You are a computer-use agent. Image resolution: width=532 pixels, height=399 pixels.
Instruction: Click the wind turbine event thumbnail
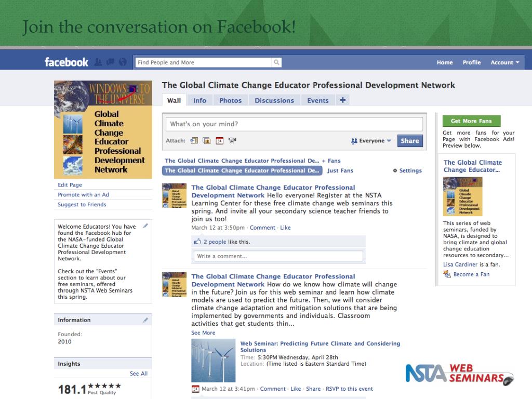[x=214, y=361]
